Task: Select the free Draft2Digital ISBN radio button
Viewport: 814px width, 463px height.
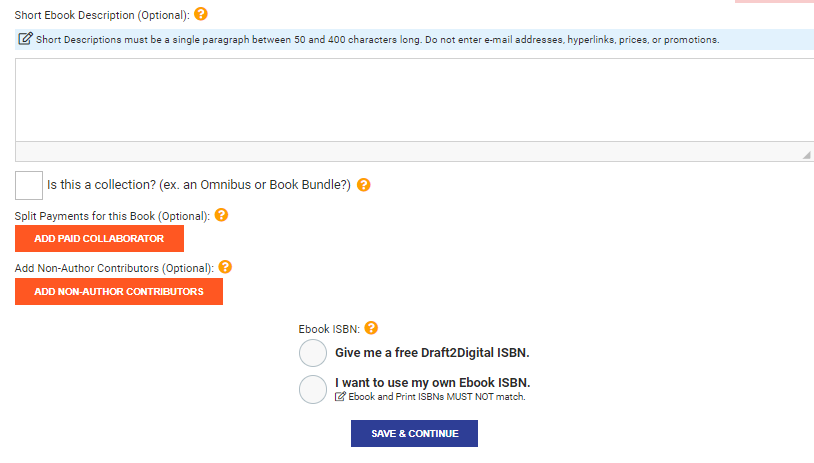Action: (x=313, y=353)
